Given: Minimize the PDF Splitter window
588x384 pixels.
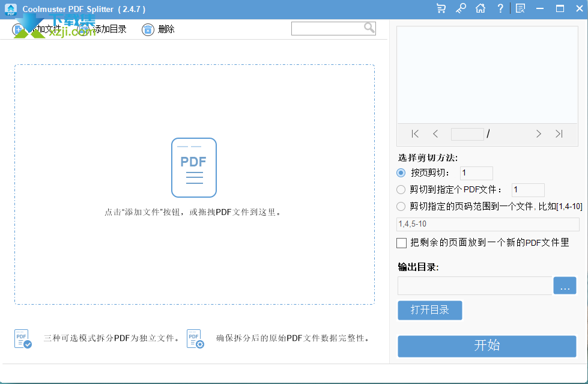Looking at the screenshot, I should 540,8.
